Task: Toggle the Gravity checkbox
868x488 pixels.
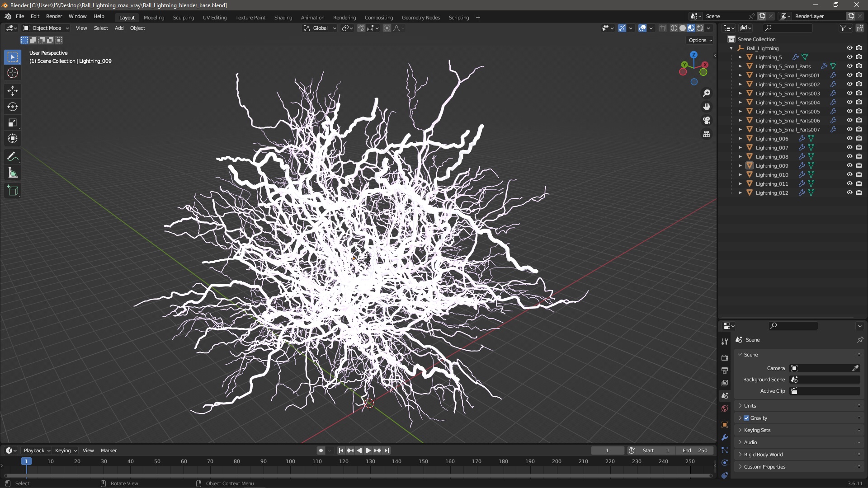Action: [x=746, y=418]
